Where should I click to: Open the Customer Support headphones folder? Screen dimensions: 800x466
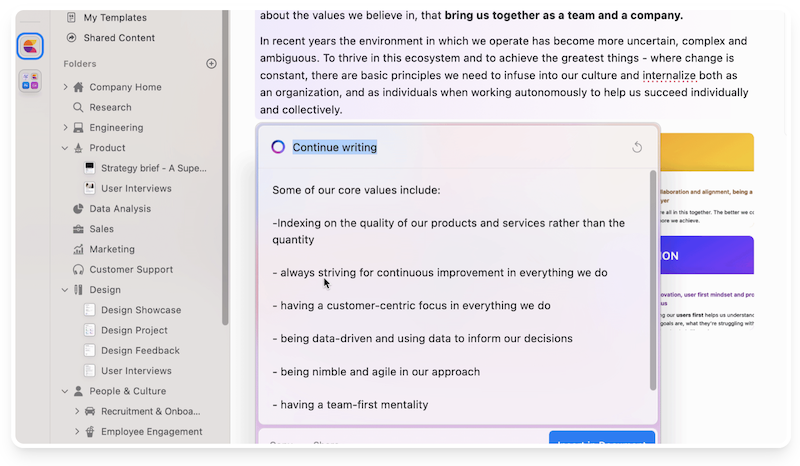[130, 269]
